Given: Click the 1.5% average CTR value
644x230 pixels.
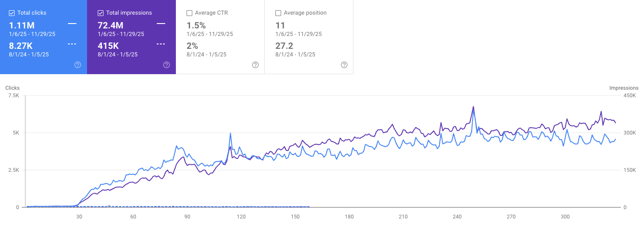Looking at the screenshot, I should 196,25.
